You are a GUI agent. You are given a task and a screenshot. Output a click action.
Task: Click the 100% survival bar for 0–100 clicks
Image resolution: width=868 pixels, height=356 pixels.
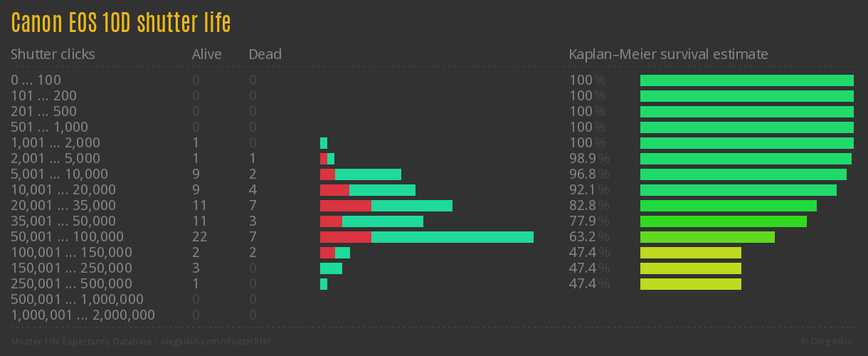tap(746, 80)
